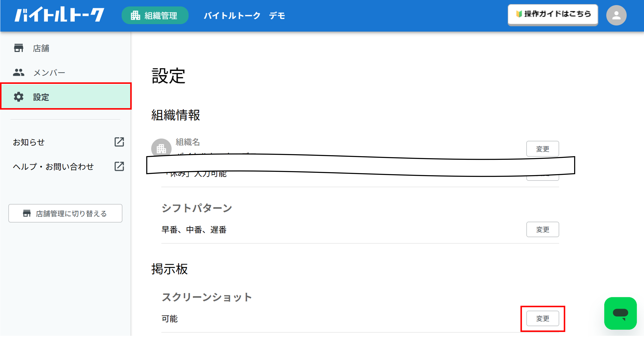This screenshot has width=644, height=341.
Task: Select メンバー in the sidebar
Action: coord(66,73)
